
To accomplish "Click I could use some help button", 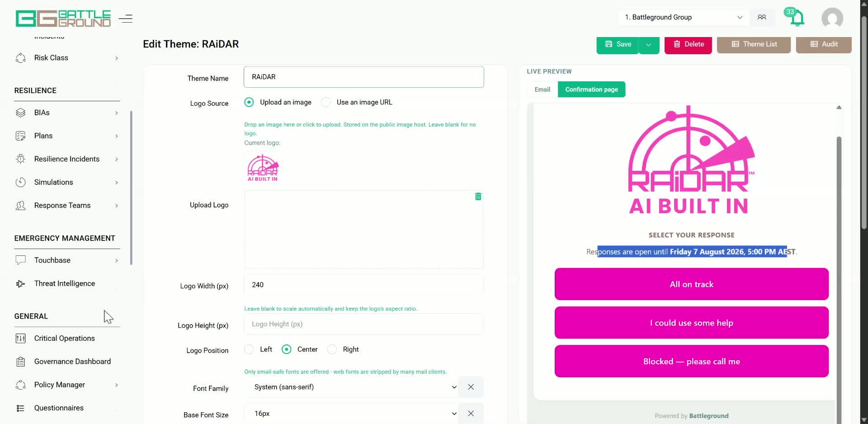I will pos(692,323).
